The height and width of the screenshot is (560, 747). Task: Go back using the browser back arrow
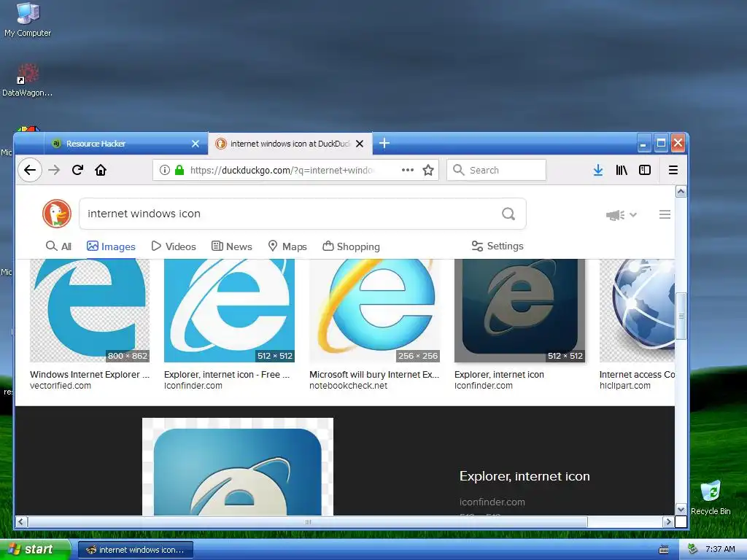coord(29,170)
